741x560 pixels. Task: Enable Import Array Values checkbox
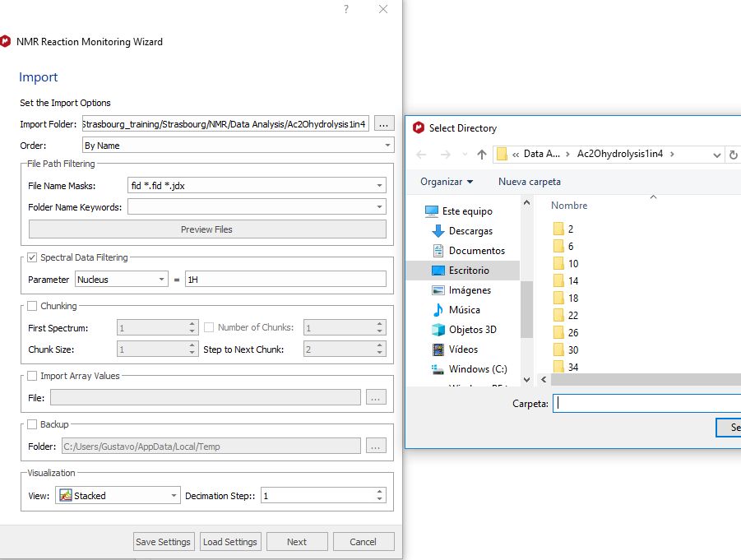click(x=32, y=376)
